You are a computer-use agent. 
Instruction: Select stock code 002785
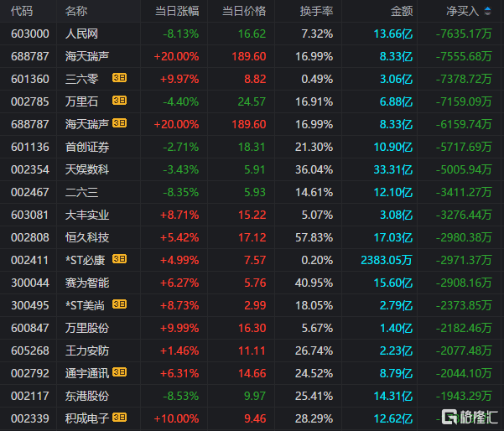pos(30,102)
